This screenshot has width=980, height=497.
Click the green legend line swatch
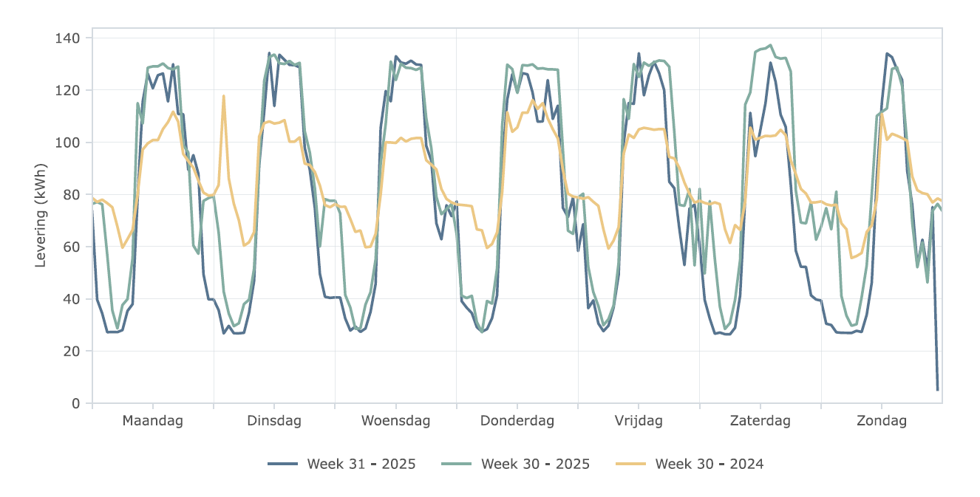[x=457, y=465]
